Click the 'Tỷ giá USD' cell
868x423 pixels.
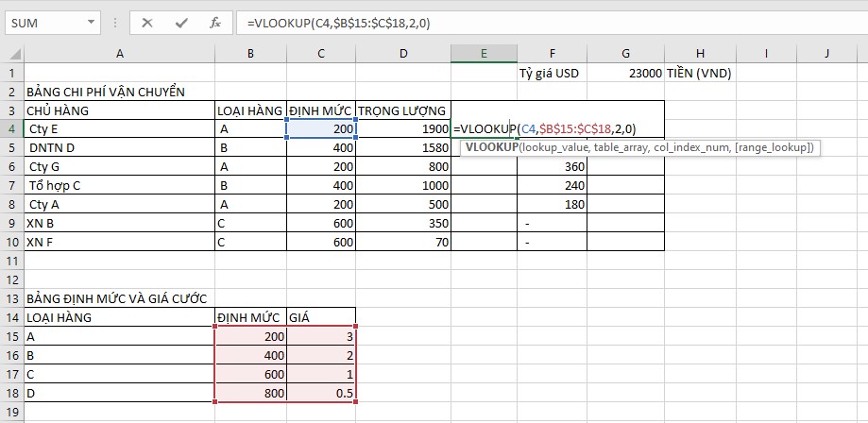click(552, 73)
